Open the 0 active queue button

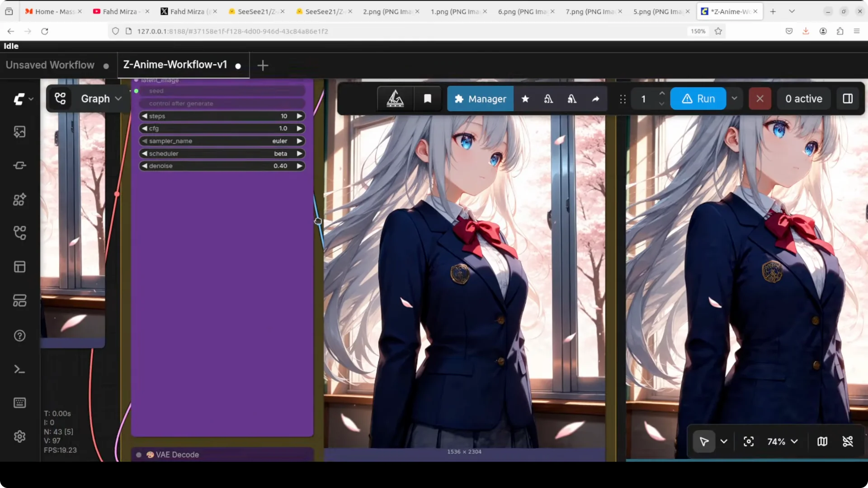(803, 99)
